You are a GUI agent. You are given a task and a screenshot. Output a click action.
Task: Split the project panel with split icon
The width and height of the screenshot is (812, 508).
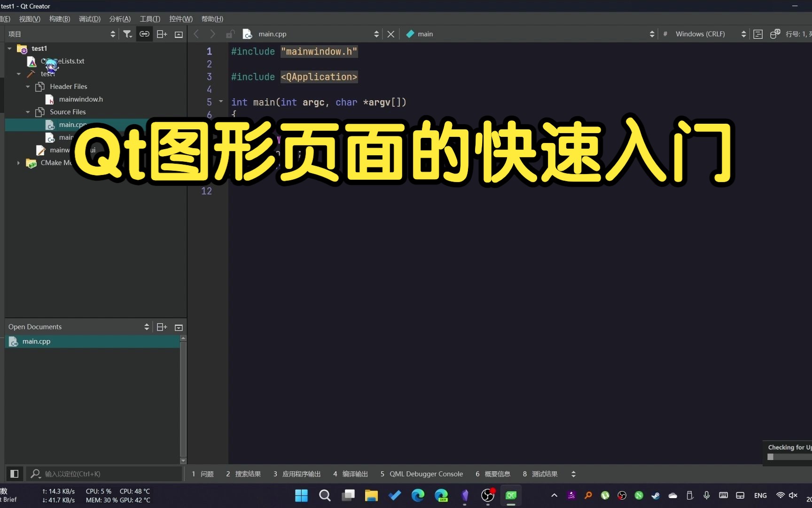click(x=162, y=34)
